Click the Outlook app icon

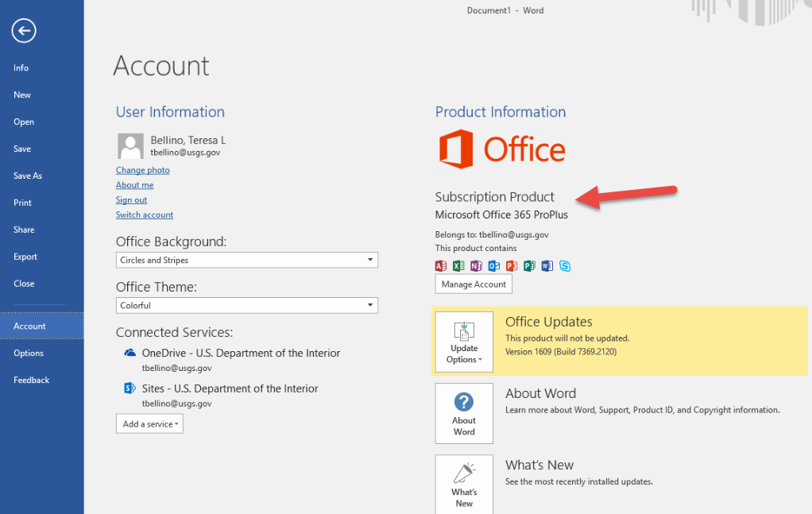click(494, 266)
